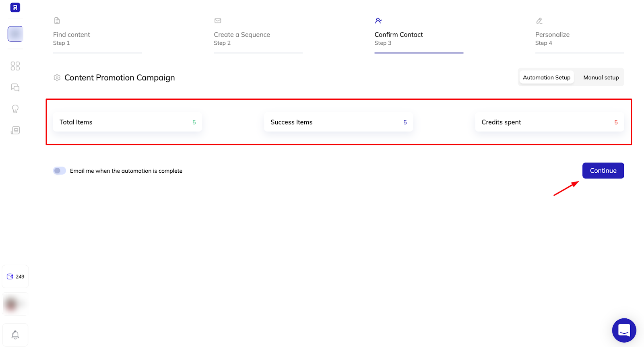This screenshot has width=644, height=347.
Task: Click the Credits spent card
Action: point(549,122)
